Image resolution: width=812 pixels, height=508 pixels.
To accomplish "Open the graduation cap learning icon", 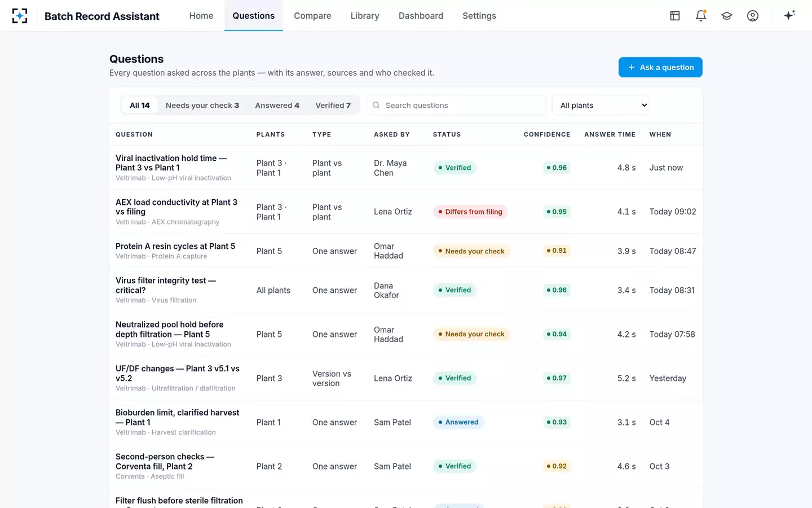I will click(x=727, y=16).
